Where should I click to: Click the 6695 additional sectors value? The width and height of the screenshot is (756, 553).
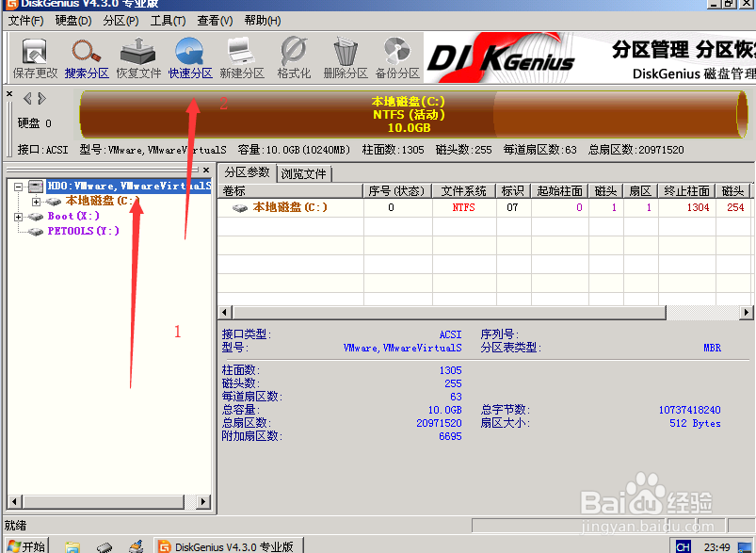click(x=450, y=436)
